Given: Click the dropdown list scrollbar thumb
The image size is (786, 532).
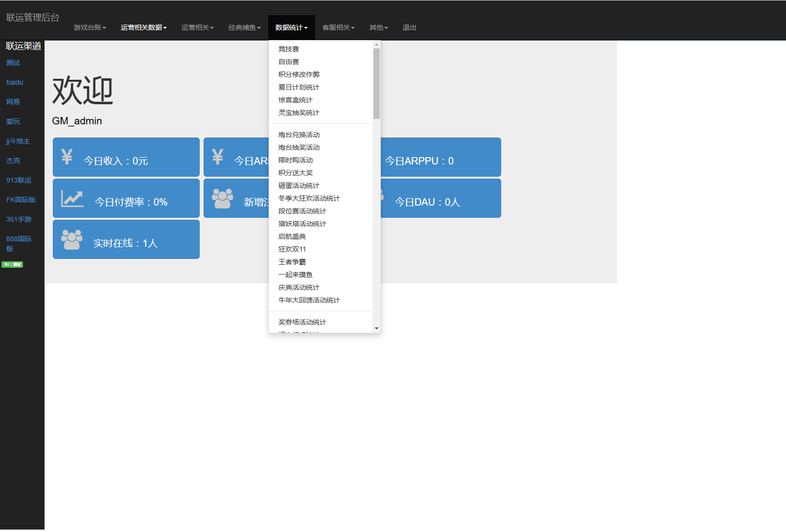Looking at the screenshot, I should [376, 84].
